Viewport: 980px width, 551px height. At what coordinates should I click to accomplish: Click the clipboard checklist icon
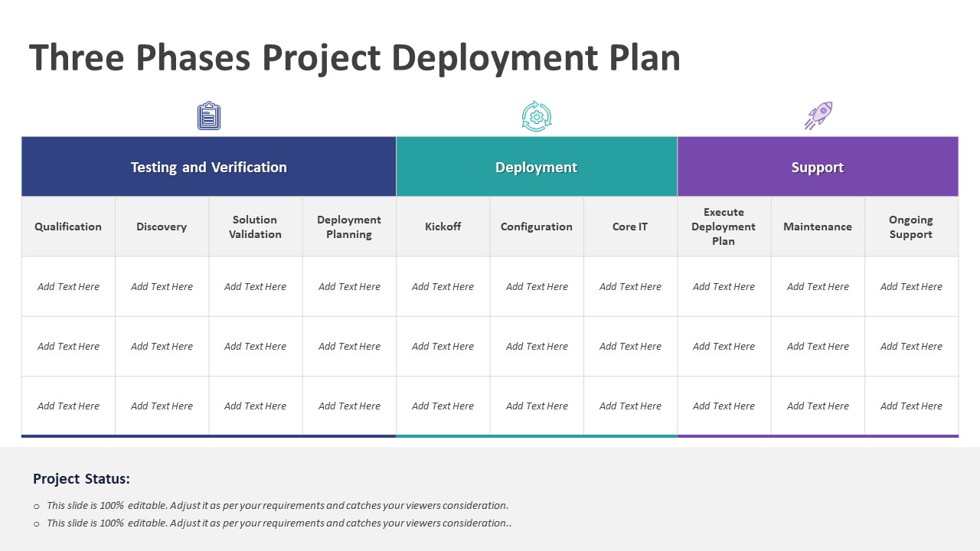pyautogui.click(x=208, y=116)
